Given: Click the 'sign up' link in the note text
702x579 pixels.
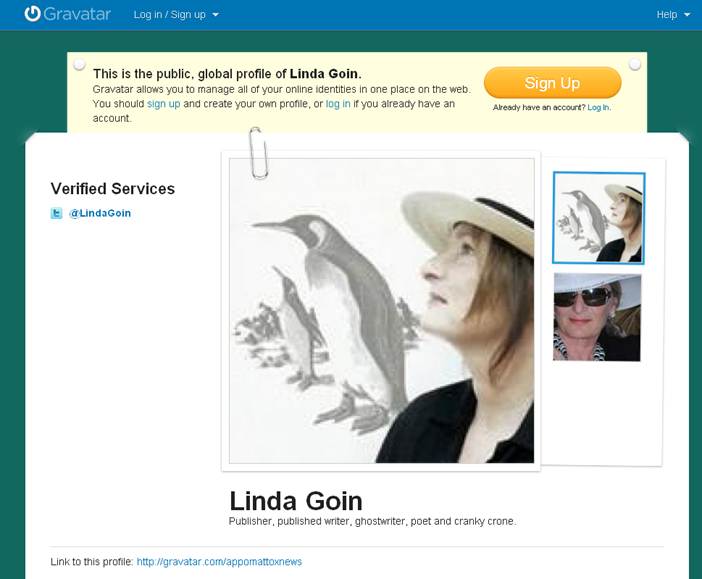Looking at the screenshot, I should [x=163, y=104].
